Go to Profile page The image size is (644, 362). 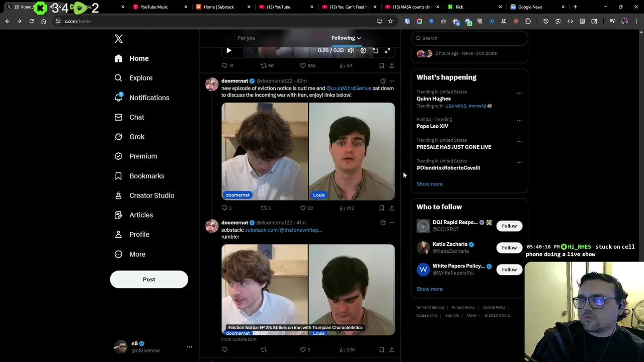[132, 234]
